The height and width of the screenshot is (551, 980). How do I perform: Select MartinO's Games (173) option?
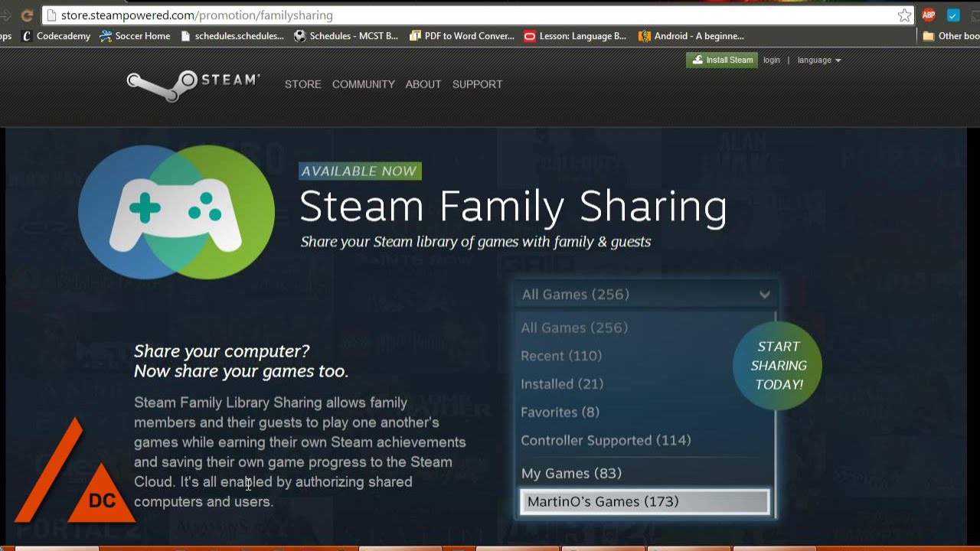click(x=645, y=502)
